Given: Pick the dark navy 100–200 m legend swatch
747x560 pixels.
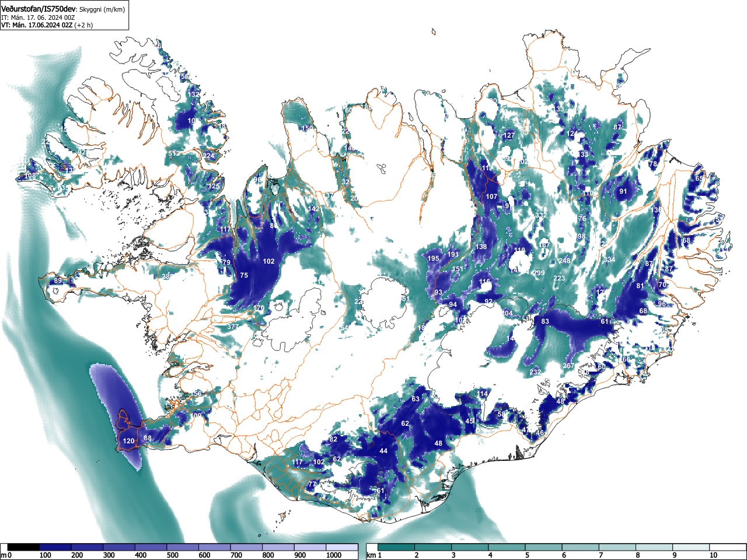Looking at the screenshot, I should point(55,547).
